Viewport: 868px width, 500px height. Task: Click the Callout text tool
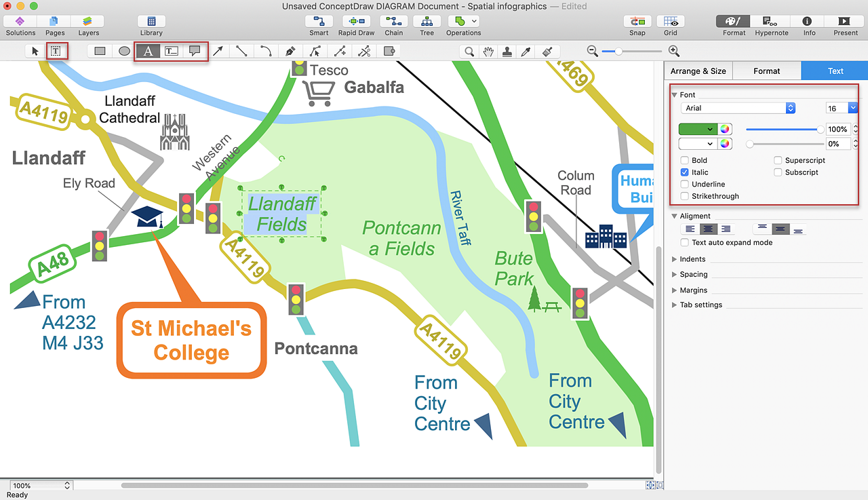tap(195, 51)
